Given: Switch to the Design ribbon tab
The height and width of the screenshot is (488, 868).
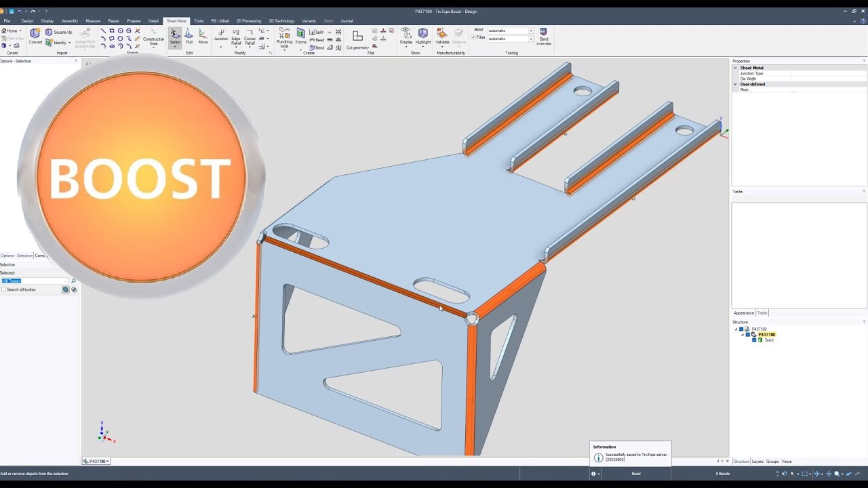Looking at the screenshot, I should pyautogui.click(x=27, y=21).
